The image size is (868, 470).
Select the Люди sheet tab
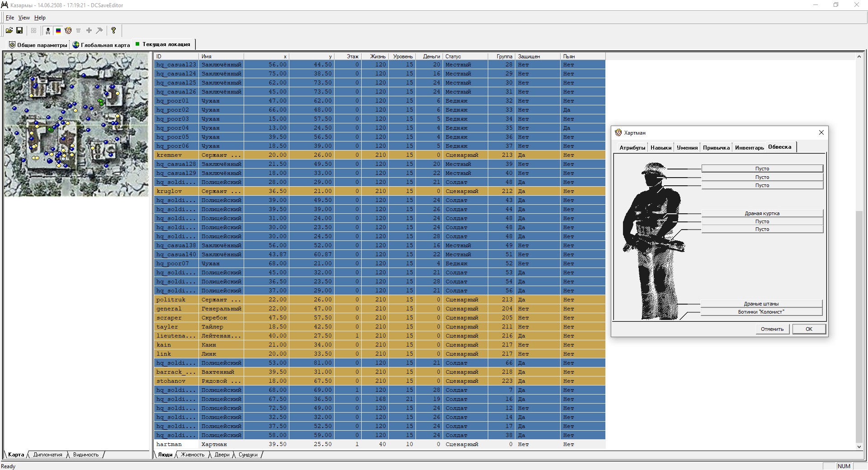[165, 455]
